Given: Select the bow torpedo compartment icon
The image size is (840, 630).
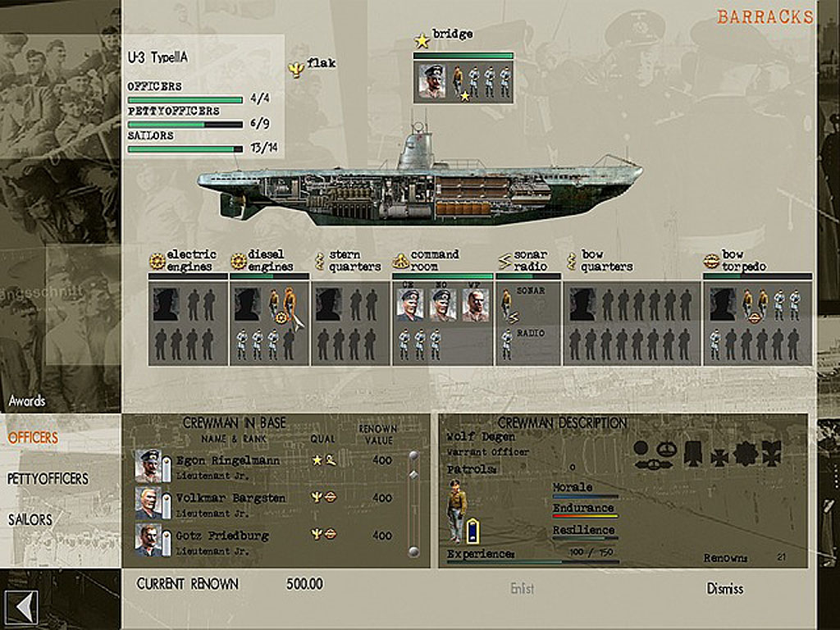Looking at the screenshot, I should [x=712, y=261].
